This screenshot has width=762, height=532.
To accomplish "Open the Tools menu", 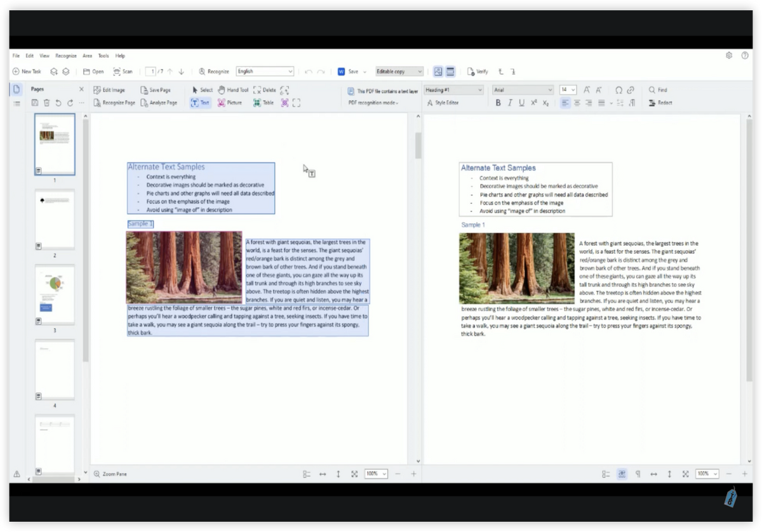I will pos(104,56).
